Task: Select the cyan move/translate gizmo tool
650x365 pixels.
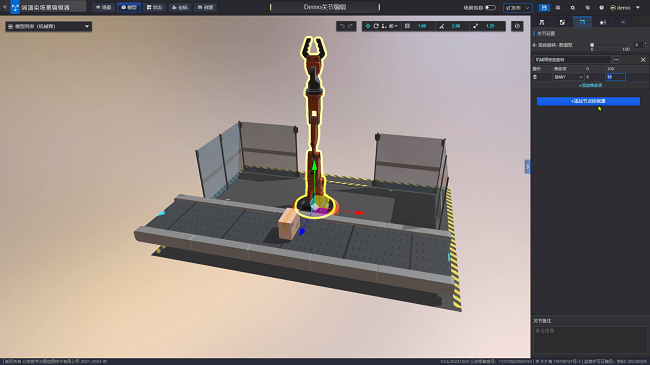Action: pyautogui.click(x=368, y=26)
